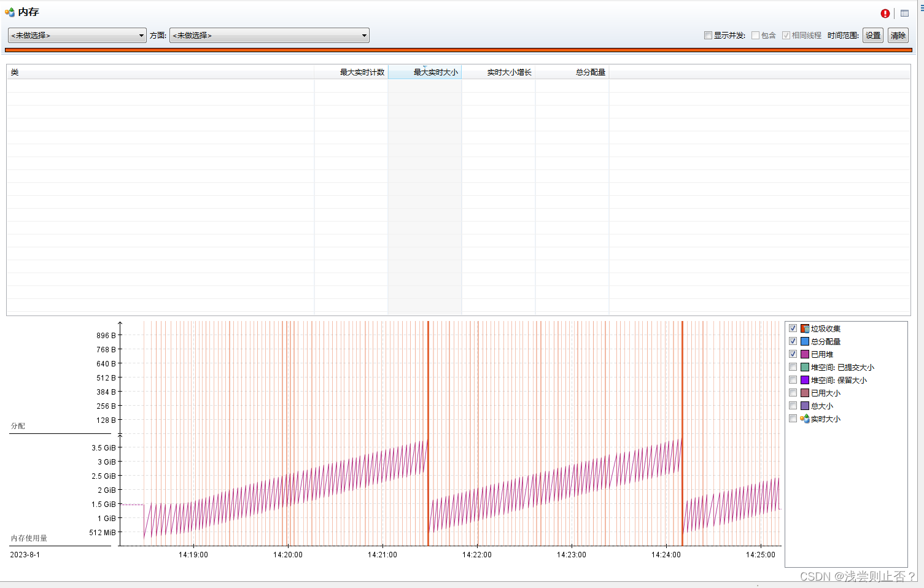924x588 pixels.
Task: Click the memory page icon beside 内存 title
Action: click(x=10, y=12)
